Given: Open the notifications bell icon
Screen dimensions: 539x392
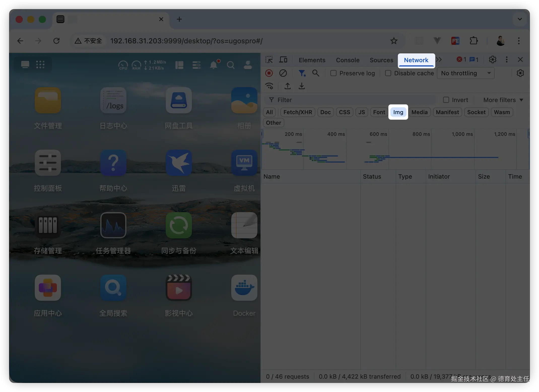Looking at the screenshot, I should pyautogui.click(x=214, y=65).
